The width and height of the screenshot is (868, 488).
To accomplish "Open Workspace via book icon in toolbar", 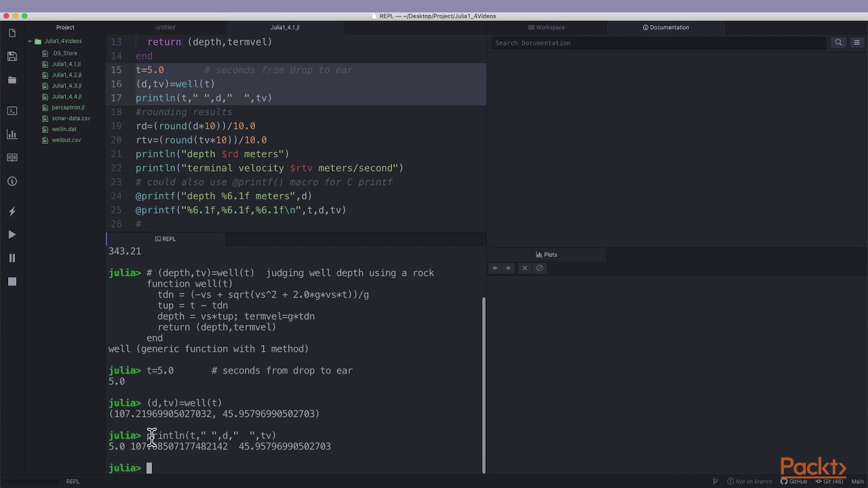I will [x=12, y=157].
